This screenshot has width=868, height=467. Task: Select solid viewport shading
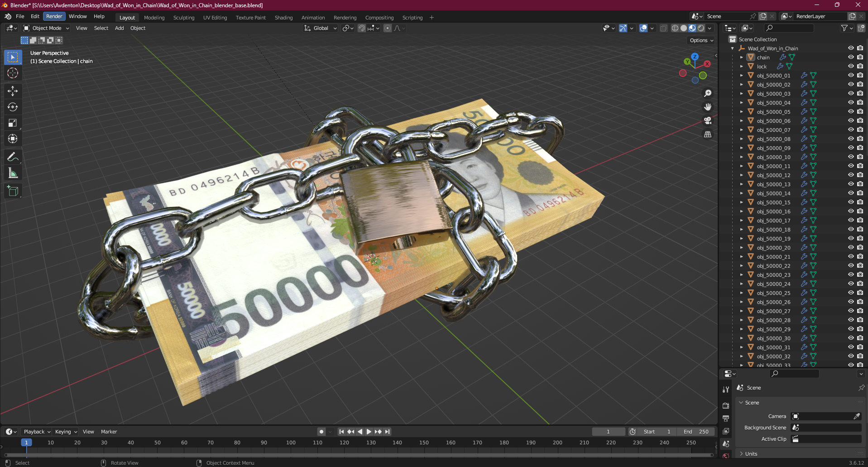(684, 28)
